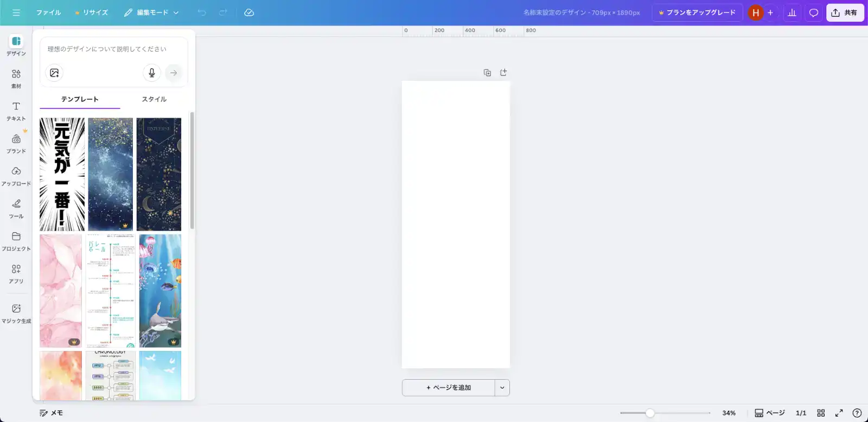Image resolution: width=868 pixels, height=422 pixels.
Task: Expand the 編集モード dropdown
Action: [x=151, y=12]
